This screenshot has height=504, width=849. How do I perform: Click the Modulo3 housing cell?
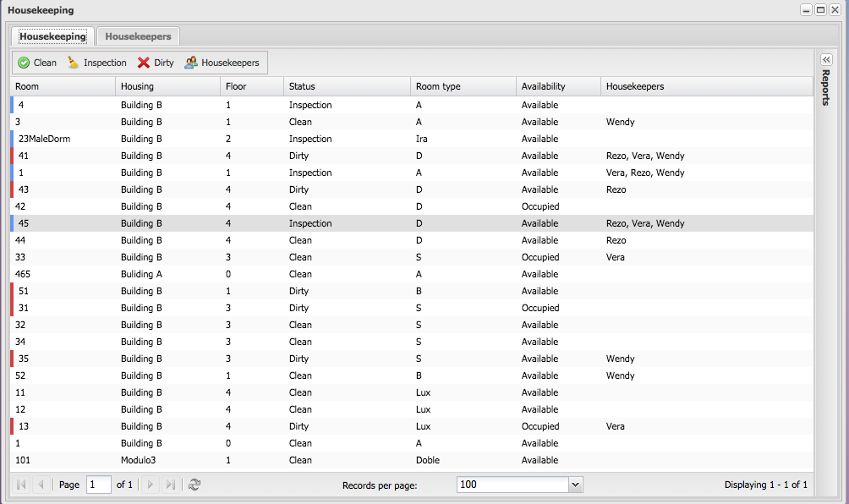pyautogui.click(x=138, y=460)
